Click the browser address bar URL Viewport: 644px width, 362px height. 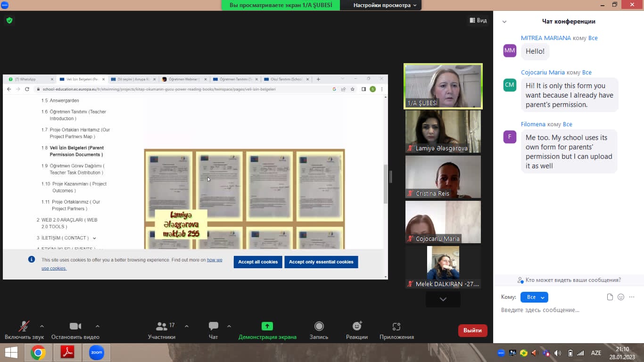click(159, 89)
